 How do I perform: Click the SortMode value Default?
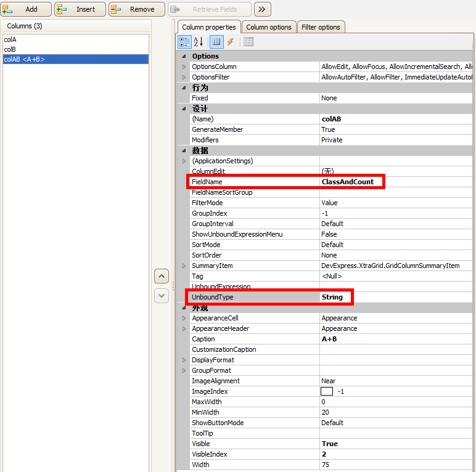[x=332, y=245]
